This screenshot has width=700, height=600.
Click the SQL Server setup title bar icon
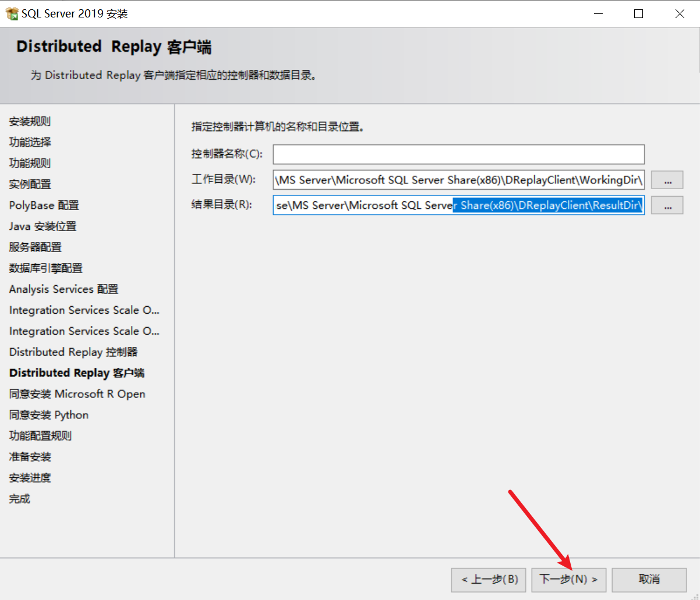pos(12,14)
